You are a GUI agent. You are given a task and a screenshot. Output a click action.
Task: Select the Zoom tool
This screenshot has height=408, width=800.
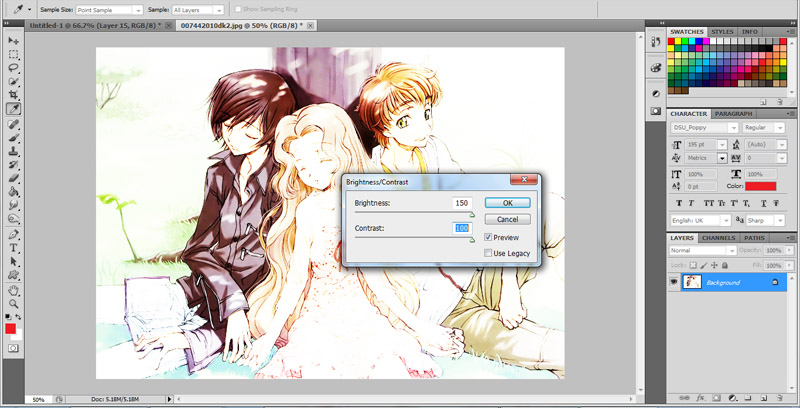13,304
